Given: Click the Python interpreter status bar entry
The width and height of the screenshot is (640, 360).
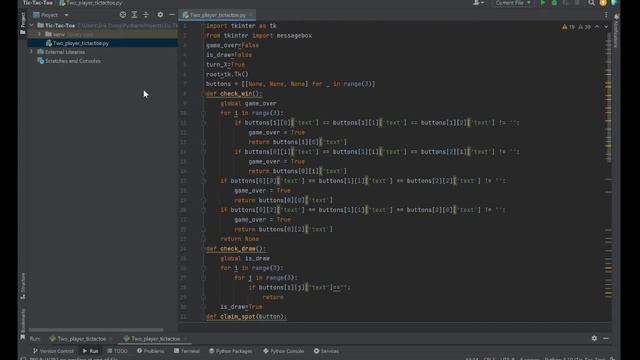Looking at the screenshot, I should pyautogui.click(x=575, y=358).
